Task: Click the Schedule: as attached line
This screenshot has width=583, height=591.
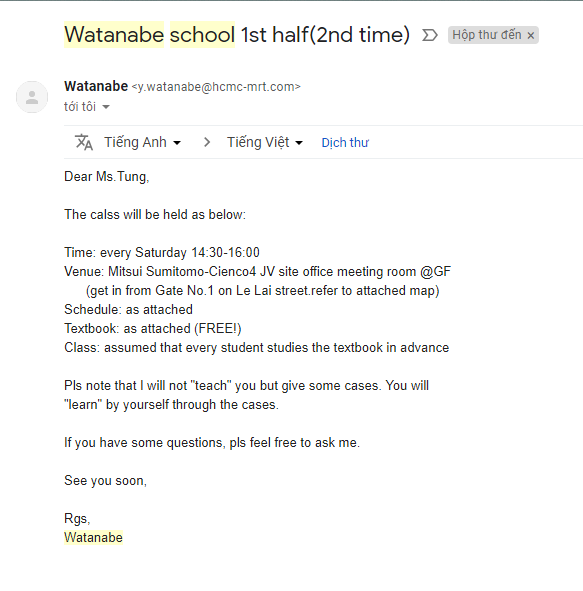Action: 129,309
